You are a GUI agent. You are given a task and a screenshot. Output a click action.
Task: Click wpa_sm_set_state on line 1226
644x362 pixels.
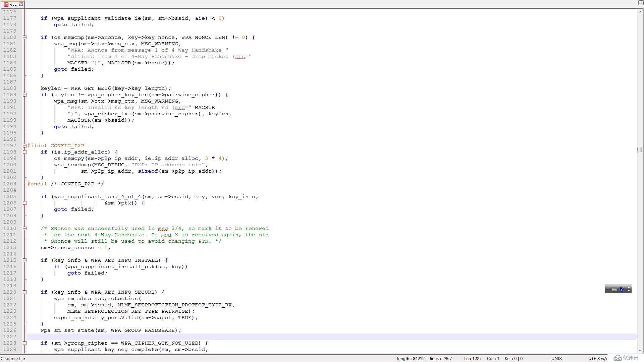coord(67,330)
